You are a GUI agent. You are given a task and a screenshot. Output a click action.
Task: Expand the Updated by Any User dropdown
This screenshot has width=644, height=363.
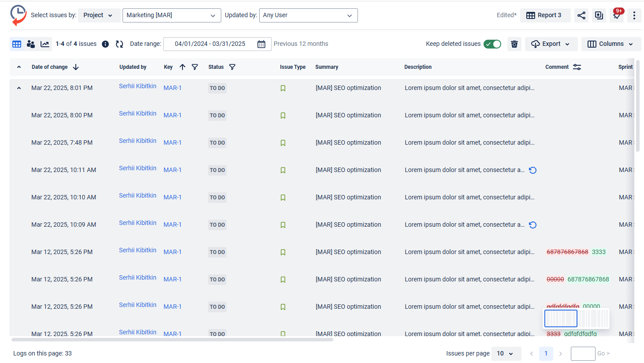(308, 15)
